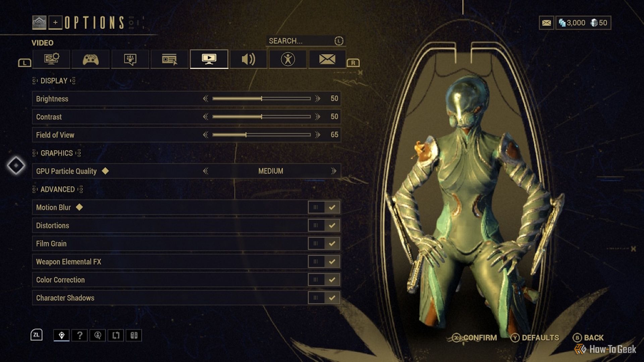Open the Controller settings panel
The height and width of the screenshot is (362, 644).
[x=91, y=59]
